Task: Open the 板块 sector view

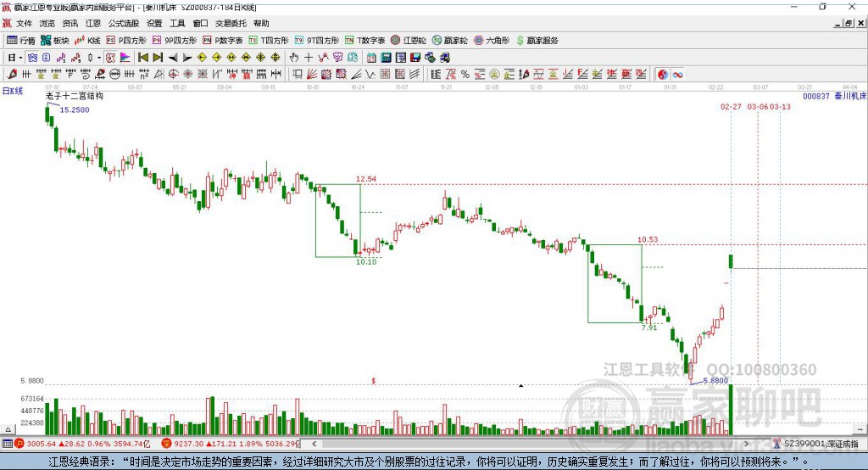Action: (55, 41)
